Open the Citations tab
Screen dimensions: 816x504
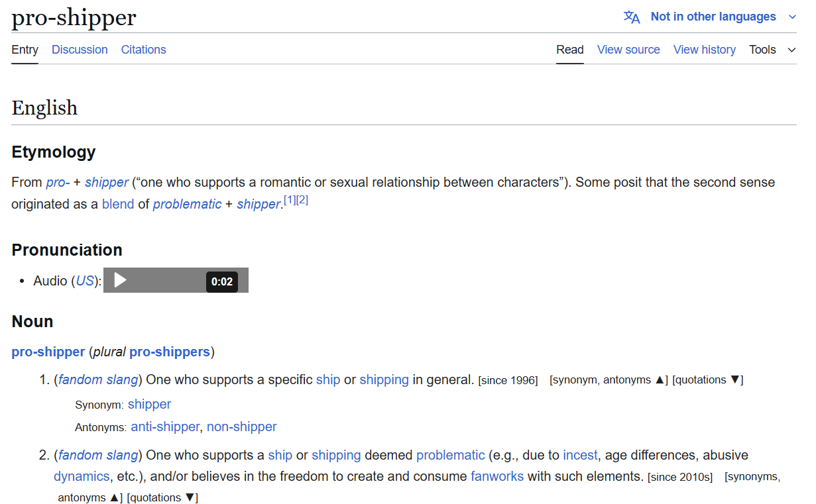click(143, 50)
